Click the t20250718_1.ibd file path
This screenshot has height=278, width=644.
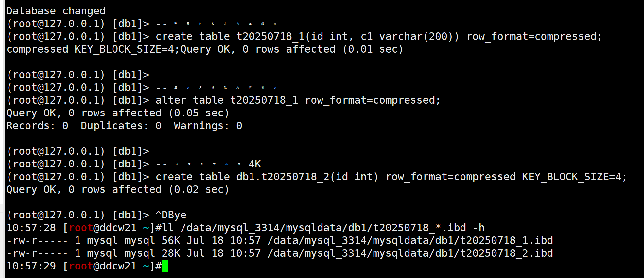pyautogui.click(x=410, y=240)
